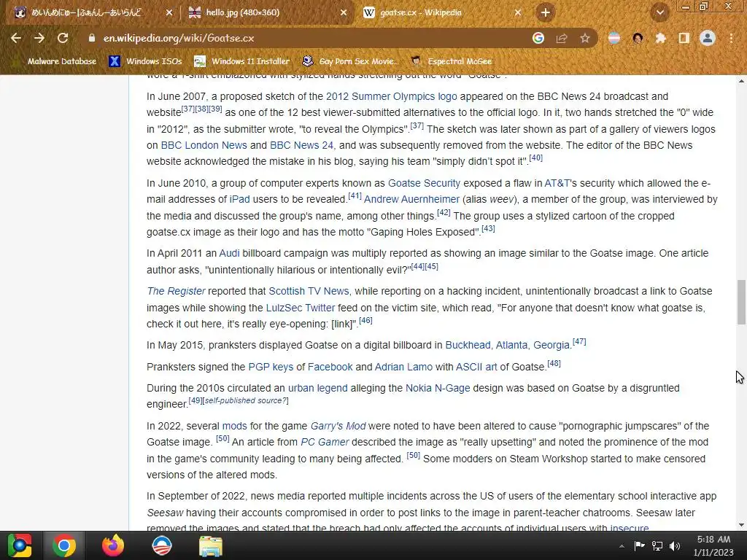Follow the Nokia N-Gage link
The height and width of the screenshot is (560, 747).
(x=438, y=388)
